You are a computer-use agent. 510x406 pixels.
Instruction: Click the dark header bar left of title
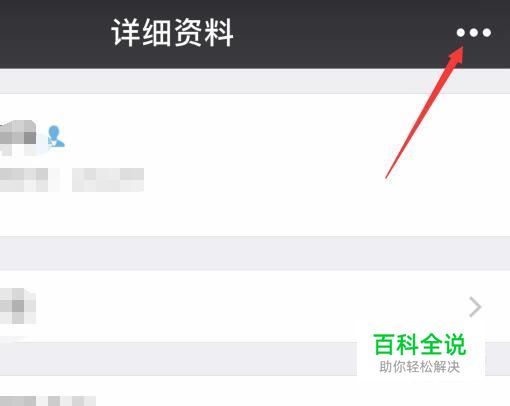click(53, 33)
